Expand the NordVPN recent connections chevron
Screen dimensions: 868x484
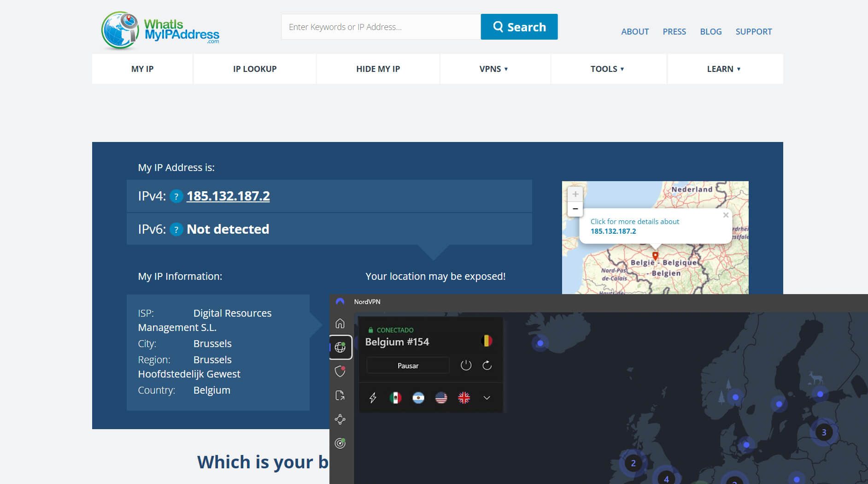tap(487, 398)
